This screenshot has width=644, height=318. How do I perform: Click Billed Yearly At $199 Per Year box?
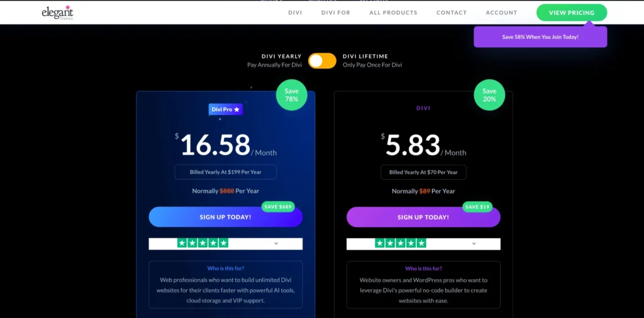click(226, 172)
